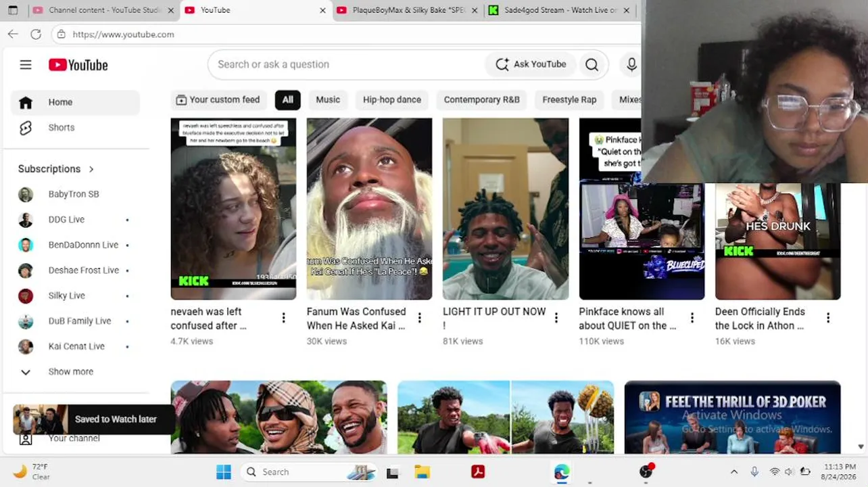Open options menu for "Fanum Was Confused" short

click(419, 318)
